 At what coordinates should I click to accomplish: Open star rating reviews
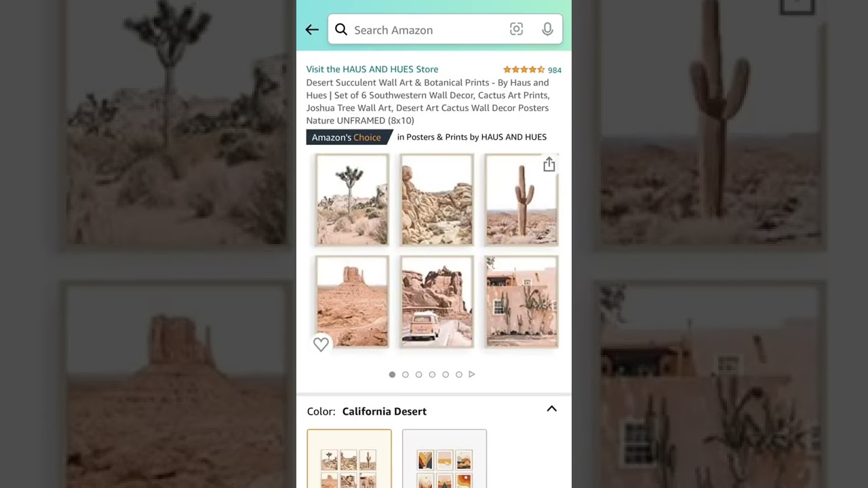(x=524, y=70)
